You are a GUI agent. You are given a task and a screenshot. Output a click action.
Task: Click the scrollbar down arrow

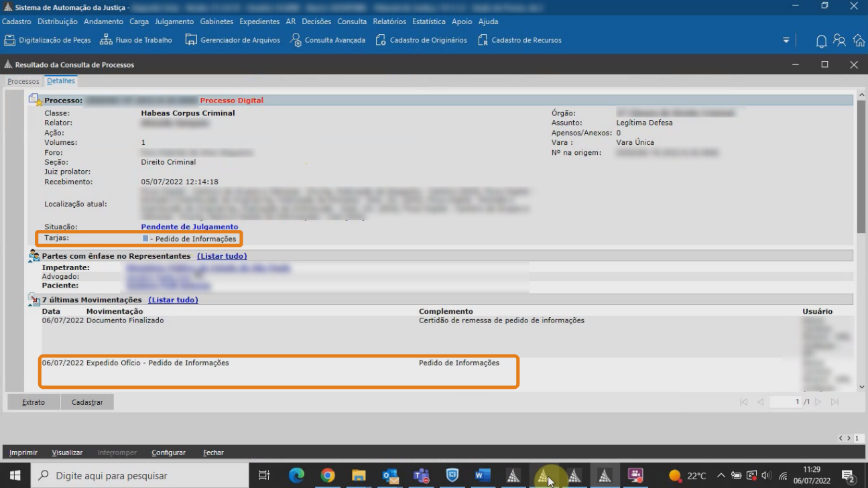tap(861, 387)
